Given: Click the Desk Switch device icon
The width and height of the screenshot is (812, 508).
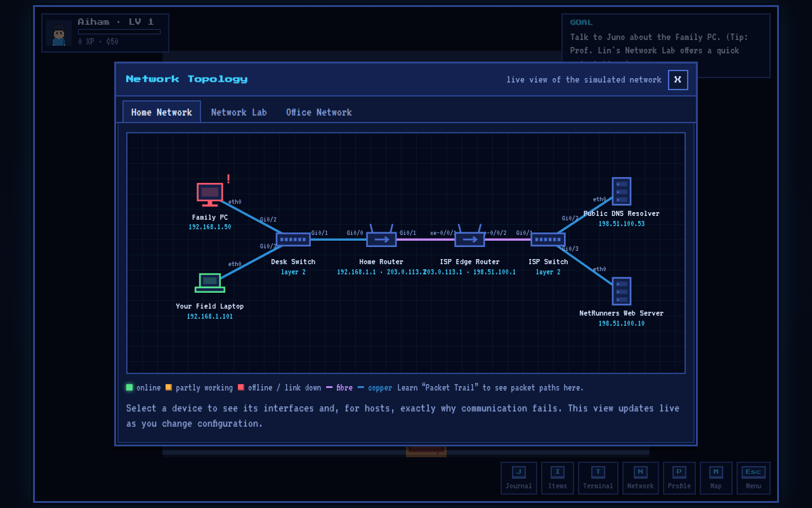Looking at the screenshot, I should (293, 239).
